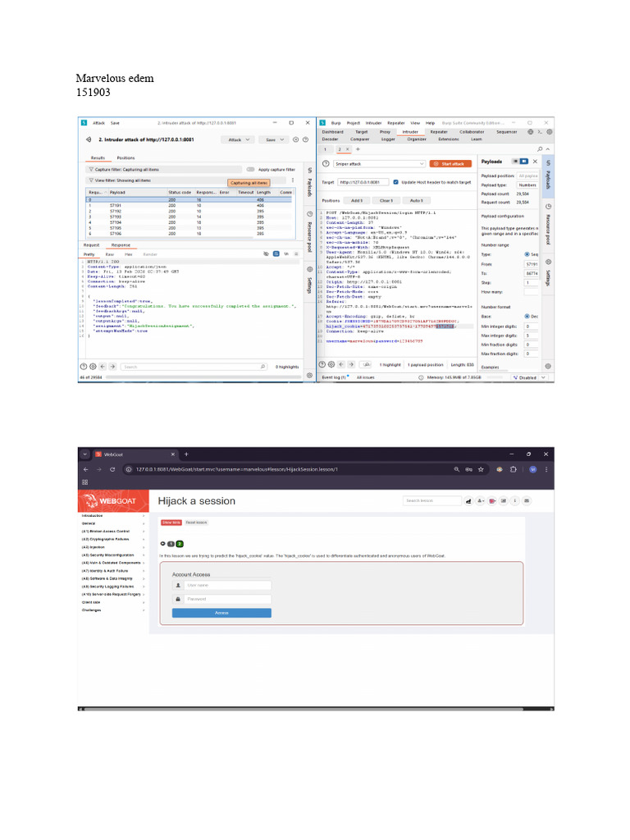Screen dimensions: 630x840
Task: Select the Sequencer tab in Burp
Action: [506, 132]
